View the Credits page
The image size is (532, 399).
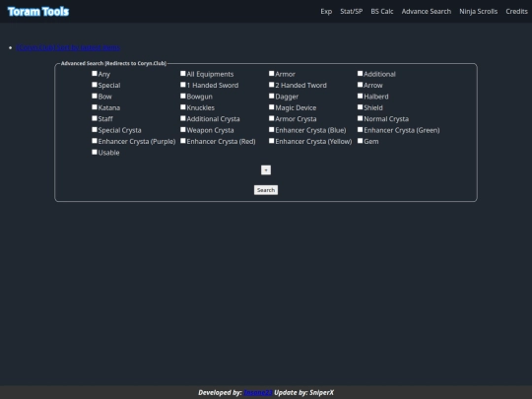[516, 12]
